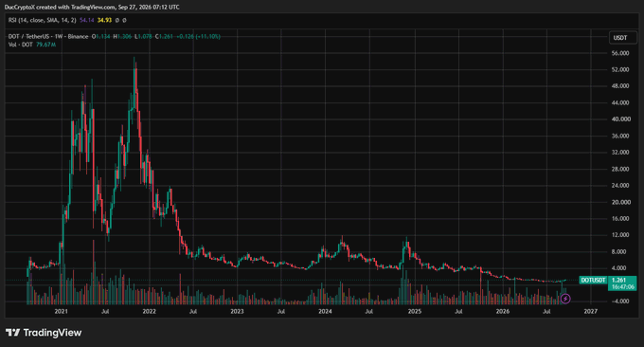The width and height of the screenshot is (644, 347).
Task: Click the current price tag 1.261
Action: coord(618,280)
